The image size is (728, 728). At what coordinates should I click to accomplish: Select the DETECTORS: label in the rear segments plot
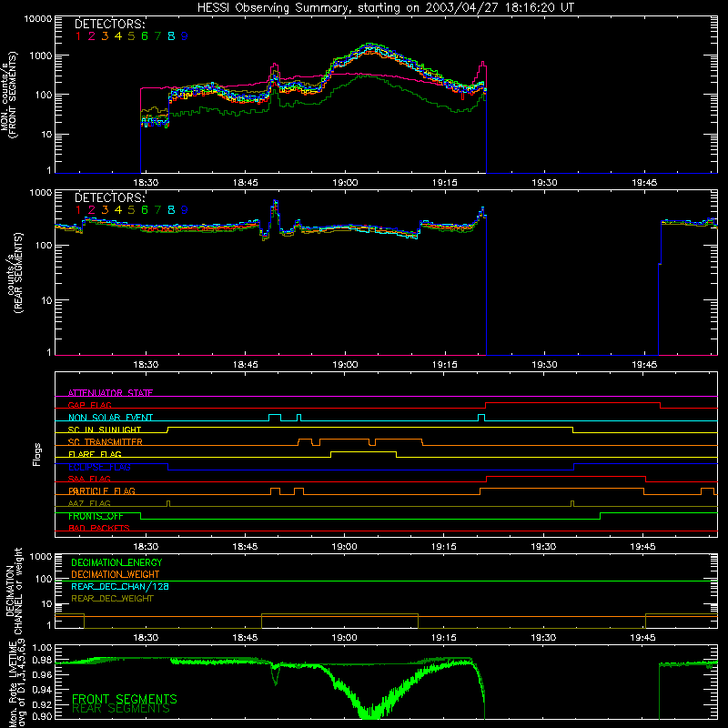[x=110, y=197]
